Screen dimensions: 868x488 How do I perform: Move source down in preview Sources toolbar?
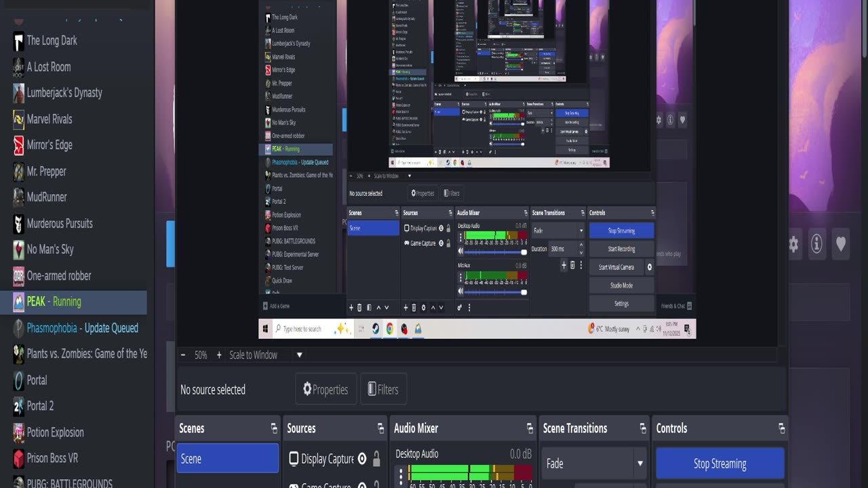click(x=441, y=308)
